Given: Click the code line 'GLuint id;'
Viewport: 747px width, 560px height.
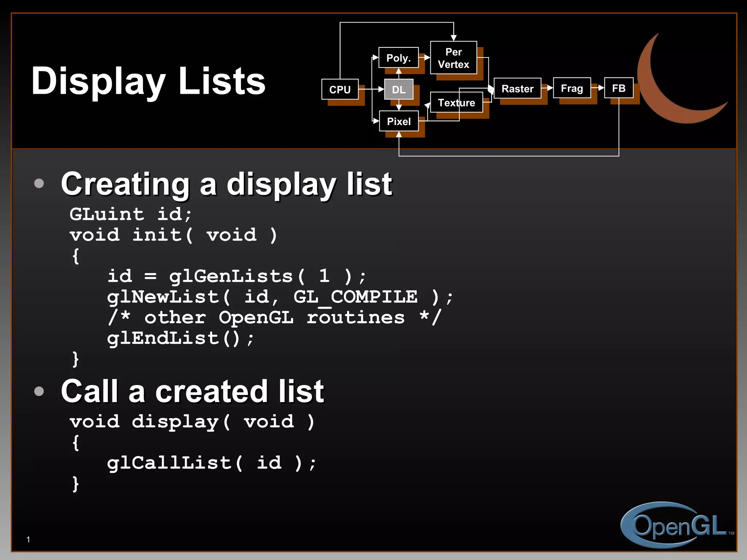Looking at the screenshot, I should click(131, 214).
